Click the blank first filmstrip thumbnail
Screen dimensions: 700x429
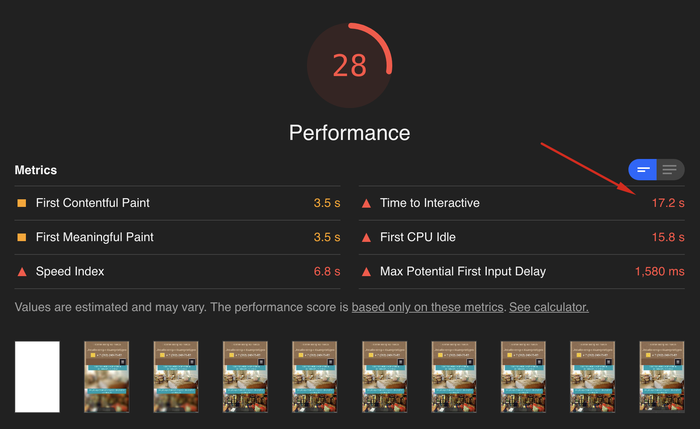pyautogui.click(x=37, y=377)
